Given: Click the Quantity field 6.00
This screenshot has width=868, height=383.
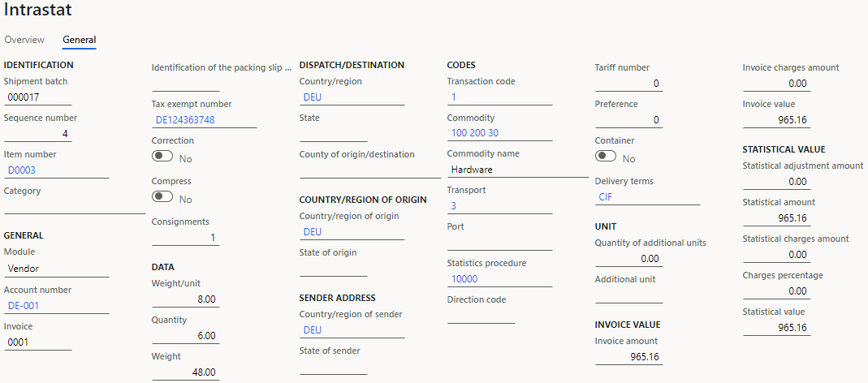Looking at the screenshot, I should point(185,336).
